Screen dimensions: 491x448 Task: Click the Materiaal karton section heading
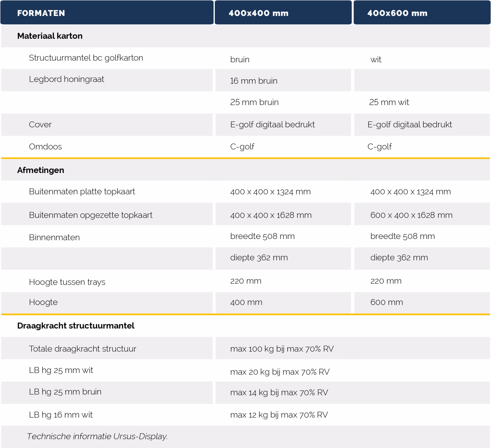(50, 36)
